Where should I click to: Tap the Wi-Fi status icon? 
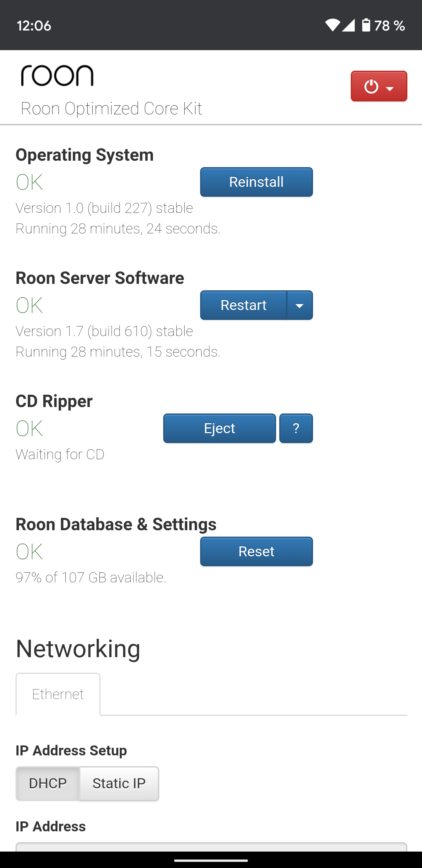(x=332, y=25)
